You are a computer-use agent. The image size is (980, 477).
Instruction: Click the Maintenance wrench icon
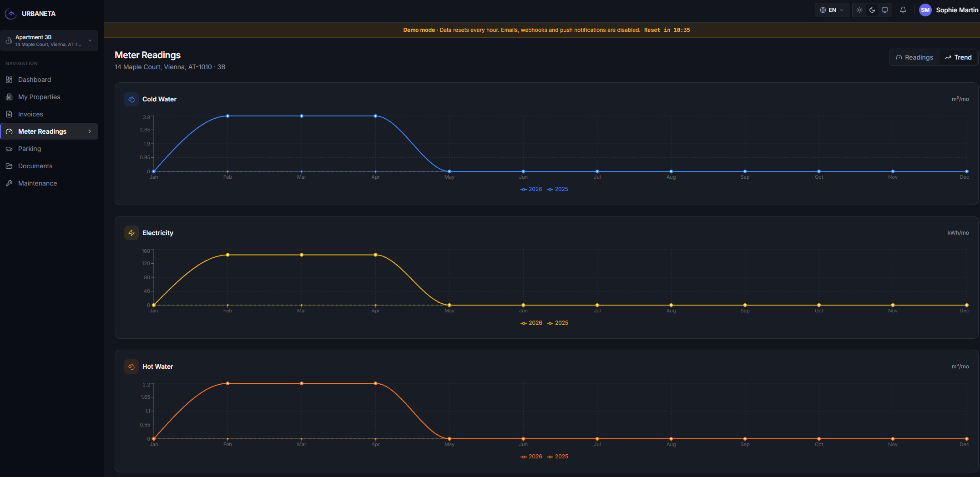(9, 183)
